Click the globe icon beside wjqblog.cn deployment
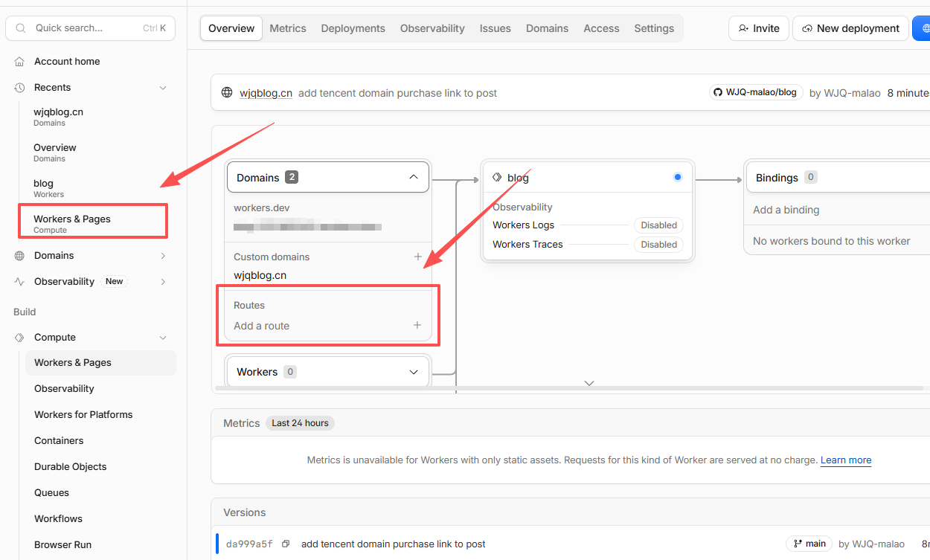 pyautogui.click(x=227, y=93)
